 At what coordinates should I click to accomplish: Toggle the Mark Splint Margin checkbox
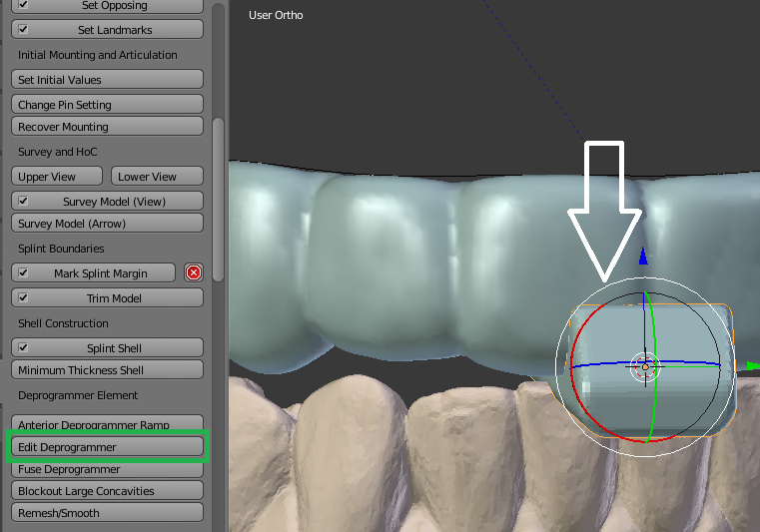pyautogui.click(x=23, y=272)
